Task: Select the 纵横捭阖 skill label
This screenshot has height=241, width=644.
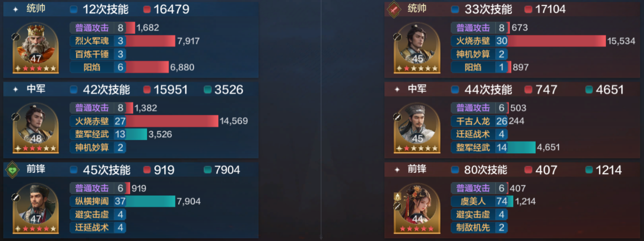Action: [92, 201]
